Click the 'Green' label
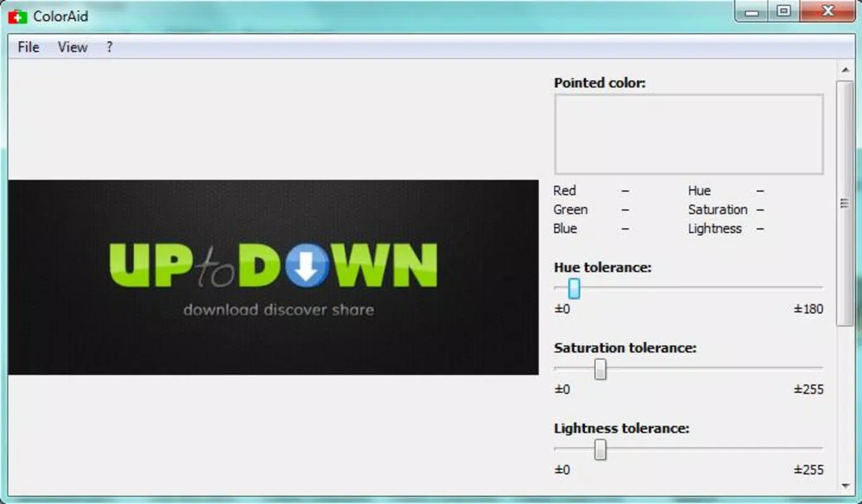The width and height of the screenshot is (862, 504). pos(570,209)
